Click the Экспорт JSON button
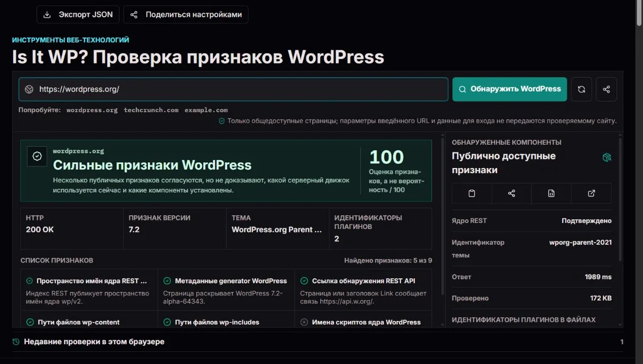Image resolution: width=643 pixels, height=364 pixels. click(x=78, y=14)
